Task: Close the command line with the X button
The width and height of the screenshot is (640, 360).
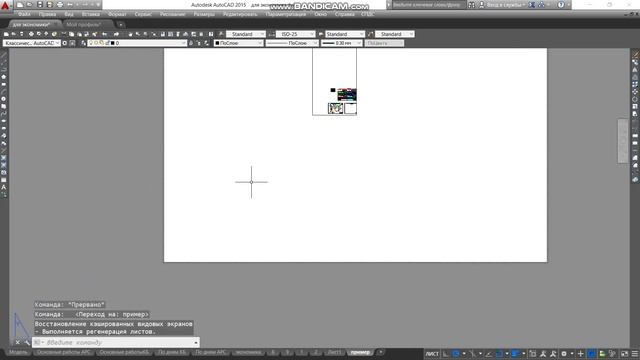Action: pos(18,342)
